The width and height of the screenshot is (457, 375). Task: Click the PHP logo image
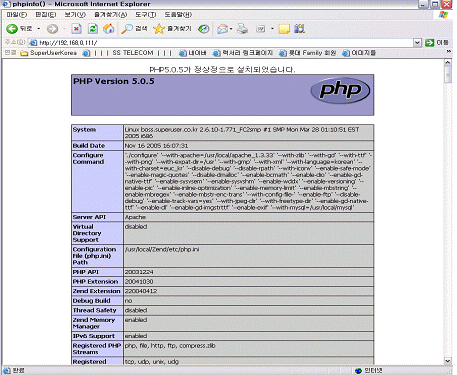click(x=340, y=90)
